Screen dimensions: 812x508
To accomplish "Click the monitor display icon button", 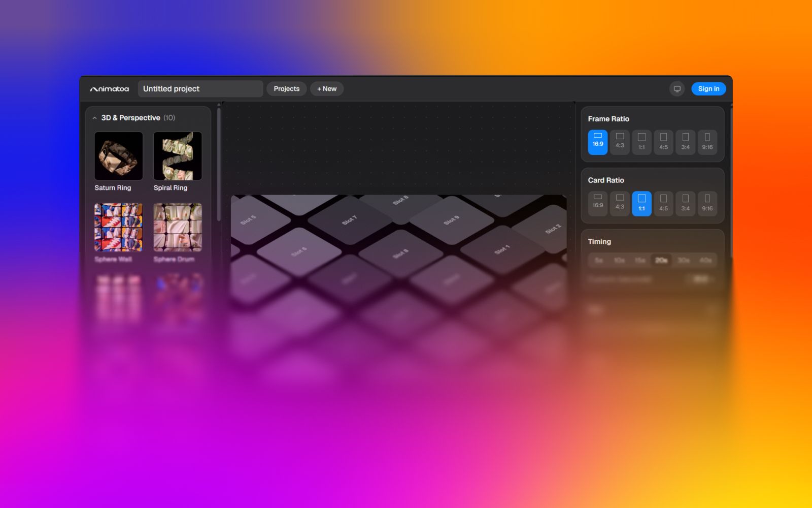I will pyautogui.click(x=677, y=89).
